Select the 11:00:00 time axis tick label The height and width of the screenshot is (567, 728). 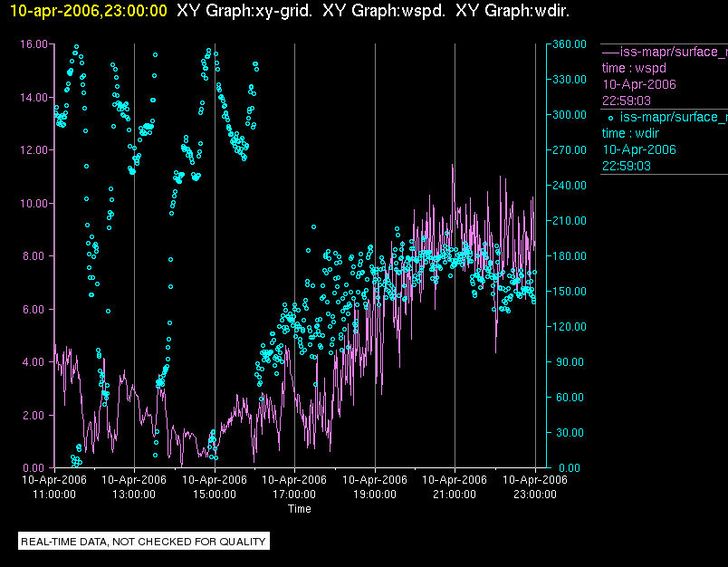54,495
